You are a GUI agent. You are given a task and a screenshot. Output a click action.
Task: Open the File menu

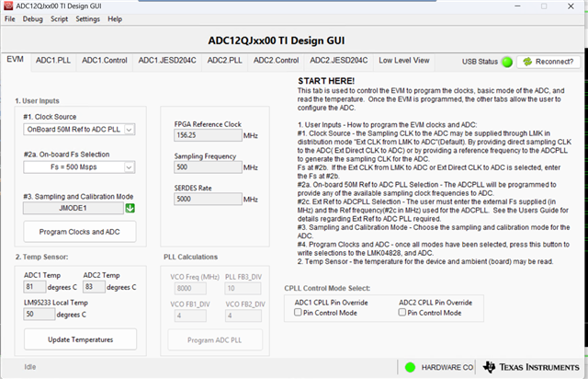tap(10, 18)
